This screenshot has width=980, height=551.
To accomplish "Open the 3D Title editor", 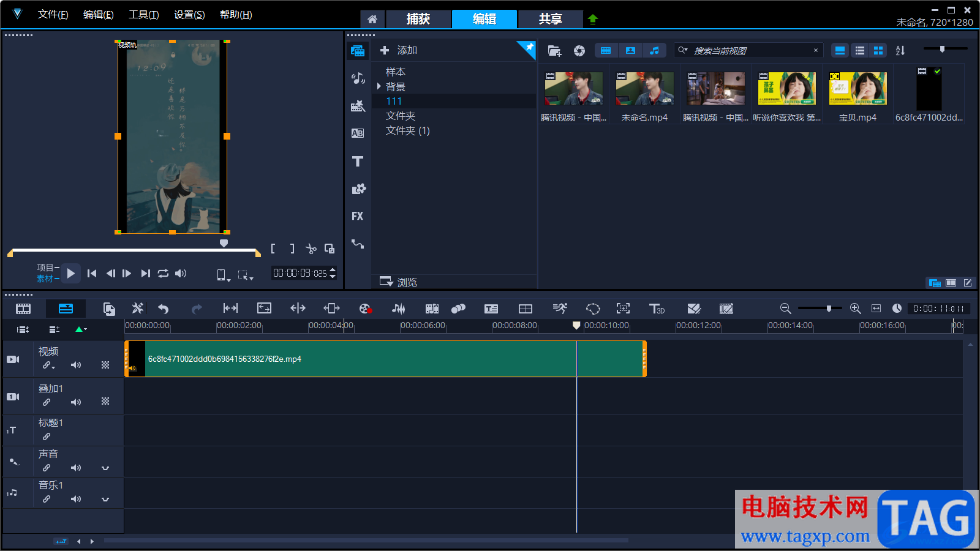I will (x=657, y=309).
